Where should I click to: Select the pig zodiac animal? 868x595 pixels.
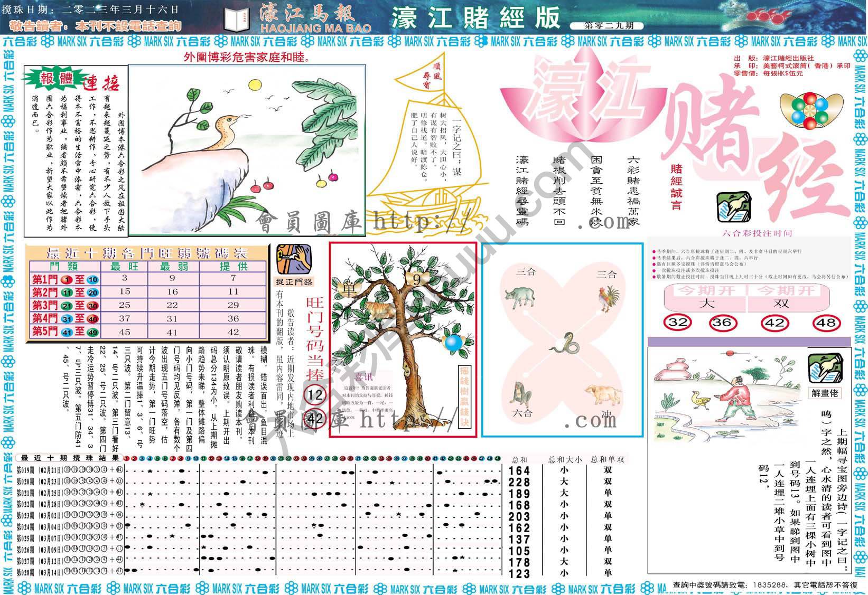[603, 395]
